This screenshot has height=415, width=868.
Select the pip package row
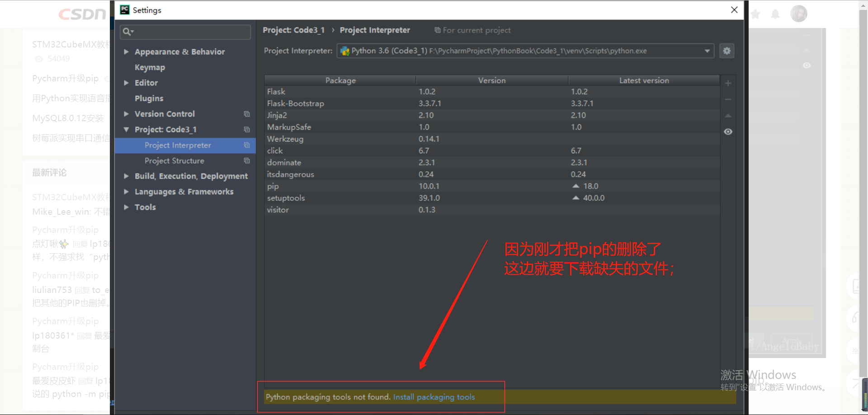click(x=492, y=186)
